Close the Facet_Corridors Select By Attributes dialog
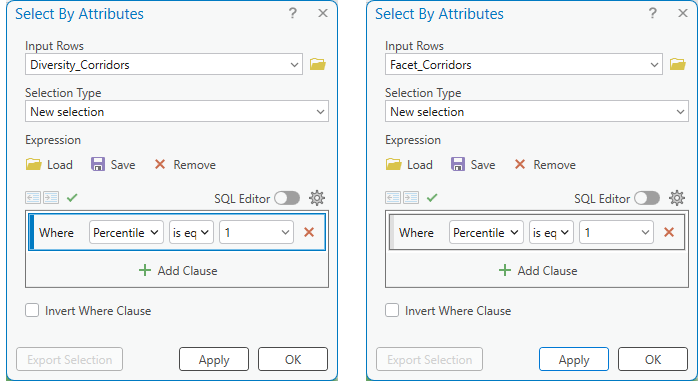Viewport: 700px width, 381px height. 683,13
